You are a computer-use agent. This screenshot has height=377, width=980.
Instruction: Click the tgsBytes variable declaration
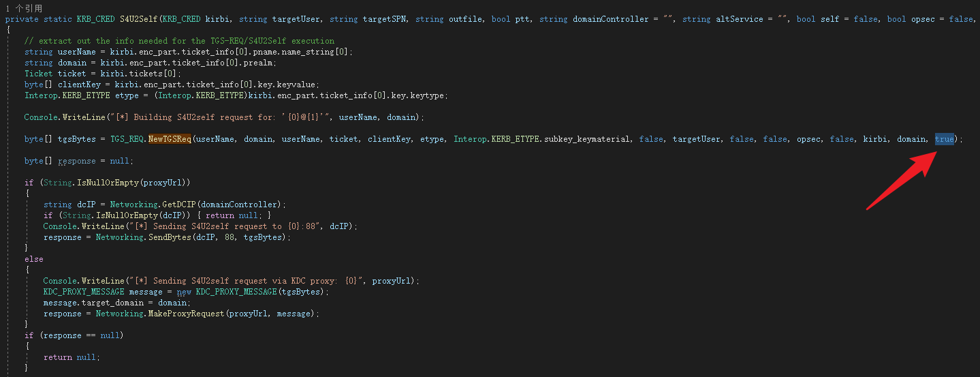76,139
